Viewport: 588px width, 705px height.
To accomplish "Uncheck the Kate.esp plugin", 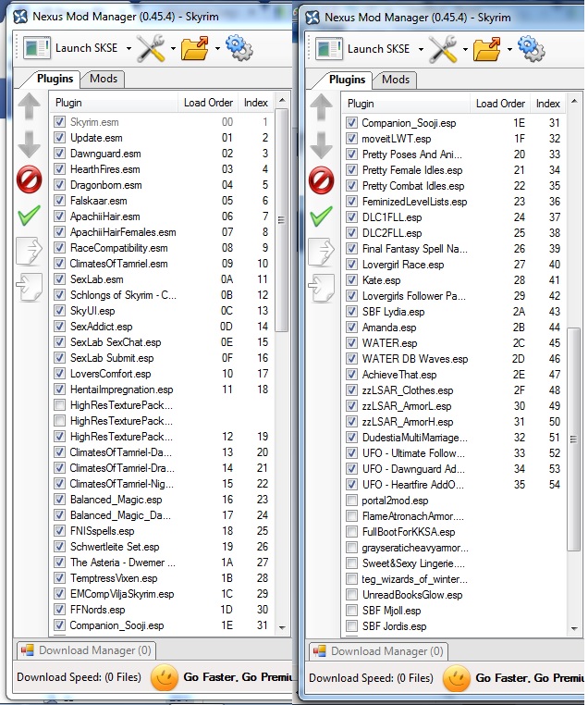I will [351, 280].
